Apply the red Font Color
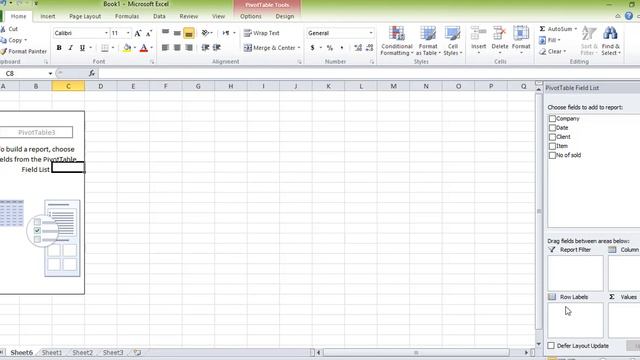This screenshot has width=640, height=360. pos(144,48)
